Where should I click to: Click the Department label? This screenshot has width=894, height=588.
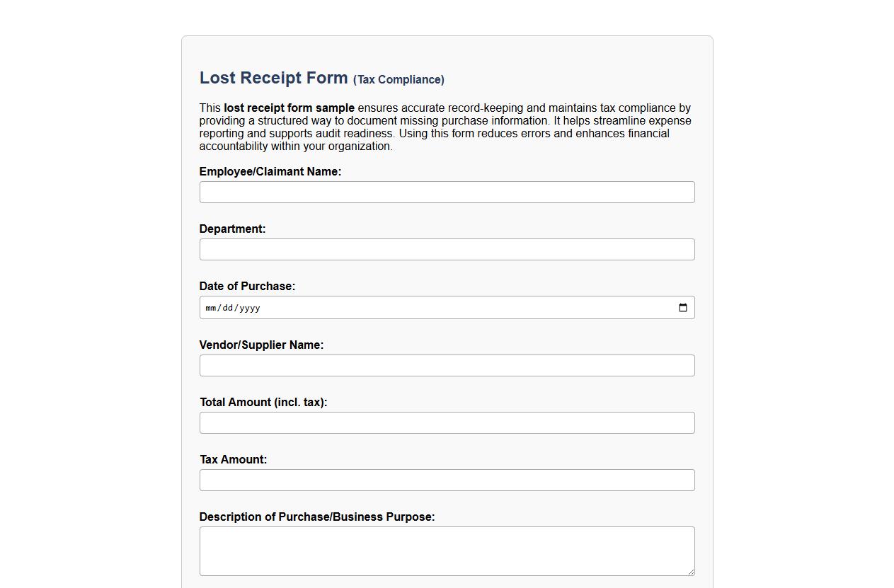(x=232, y=229)
